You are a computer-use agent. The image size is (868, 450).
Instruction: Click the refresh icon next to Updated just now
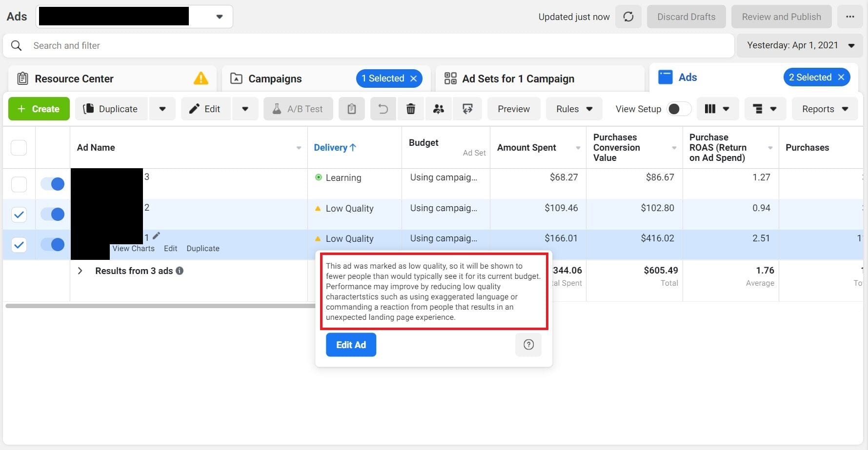[x=628, y=17]
